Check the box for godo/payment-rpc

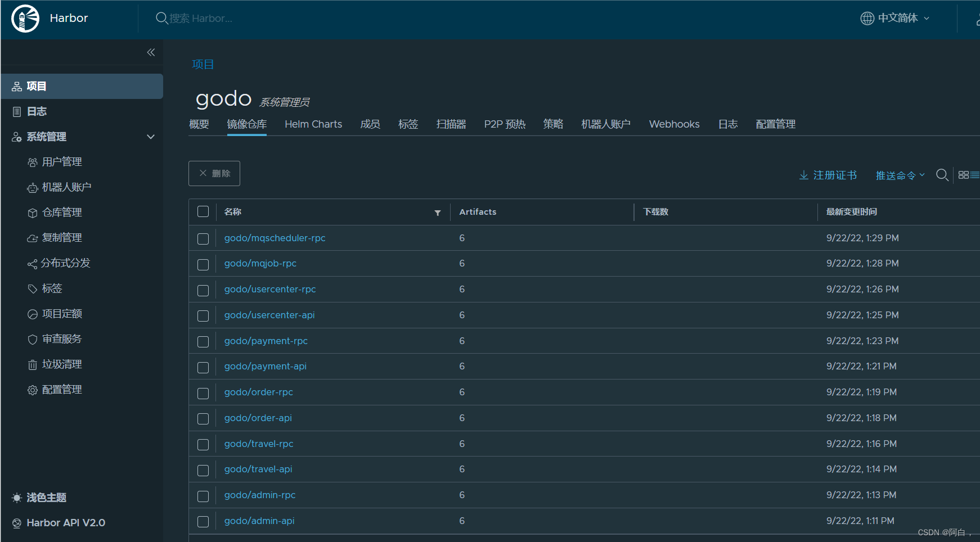click(x=203, y=342)
